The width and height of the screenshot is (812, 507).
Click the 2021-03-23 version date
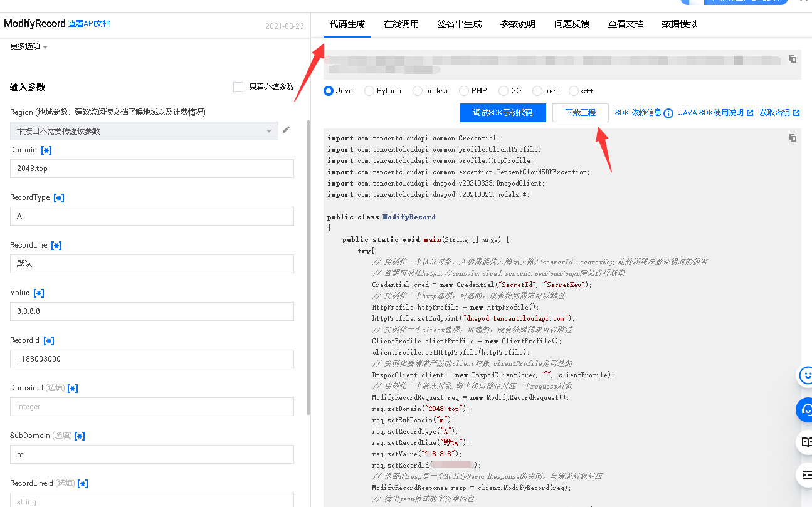(x=285, y=26)
